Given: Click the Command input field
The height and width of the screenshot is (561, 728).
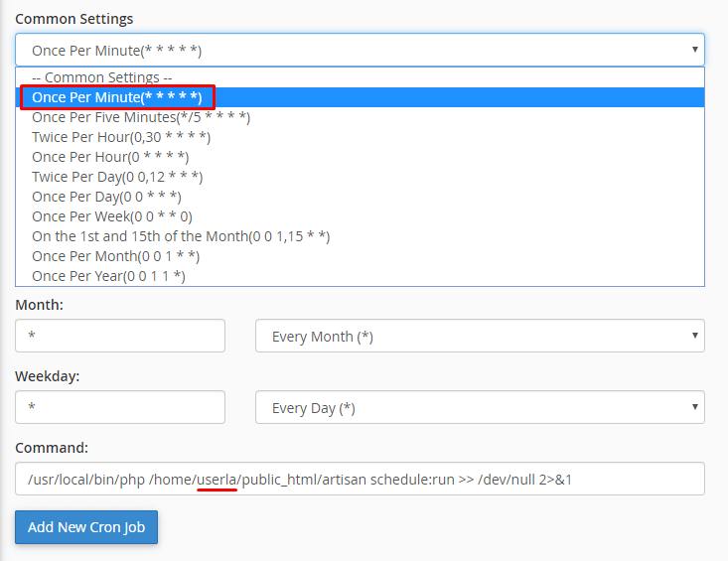Looking at the screenshot, I should (x=360, y=479).
